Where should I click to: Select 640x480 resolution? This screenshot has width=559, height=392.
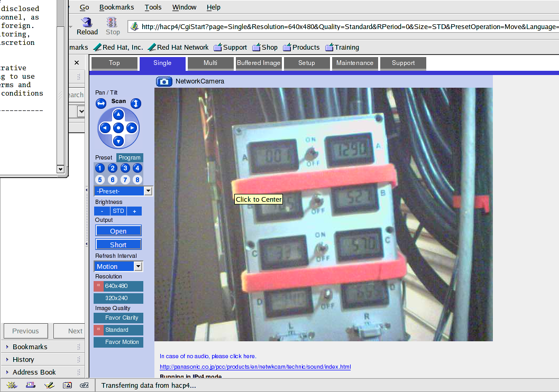(x=118, y=286)
